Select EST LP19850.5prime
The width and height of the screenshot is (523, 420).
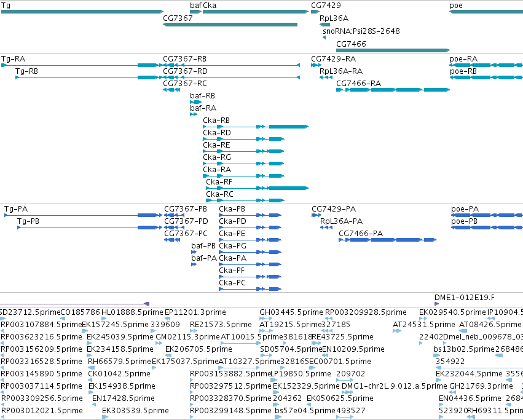pyautogui.click(x=300, y=374)
